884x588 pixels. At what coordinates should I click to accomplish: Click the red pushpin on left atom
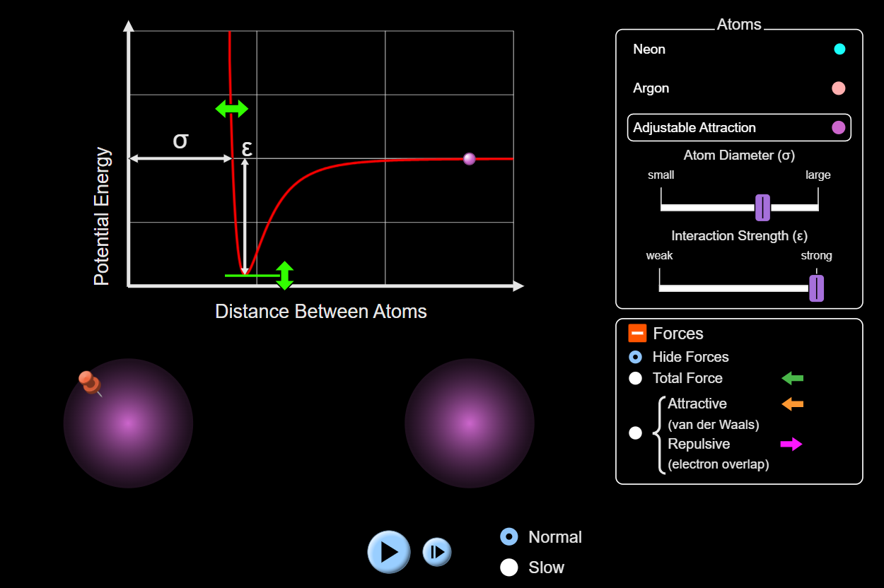point(89,382)
